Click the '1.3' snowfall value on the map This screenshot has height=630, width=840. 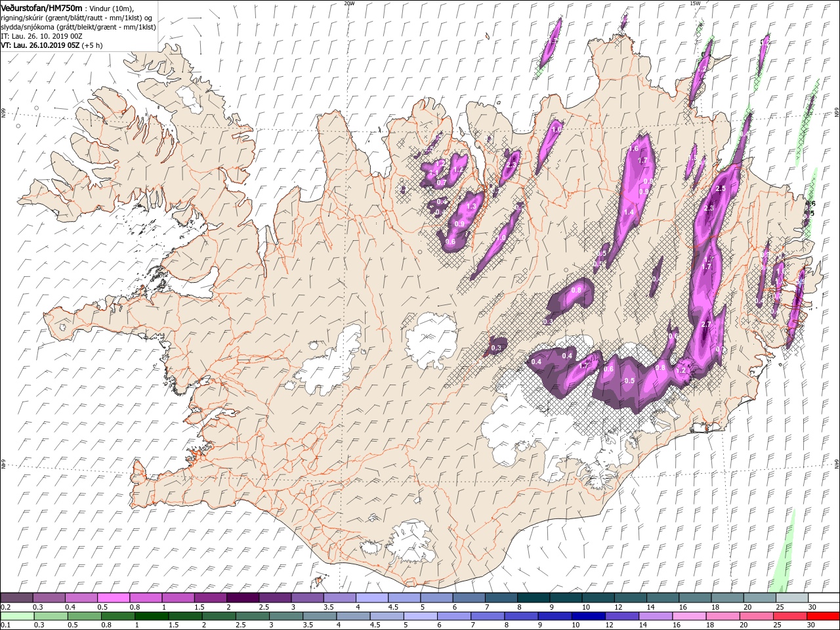coord(471,207)
